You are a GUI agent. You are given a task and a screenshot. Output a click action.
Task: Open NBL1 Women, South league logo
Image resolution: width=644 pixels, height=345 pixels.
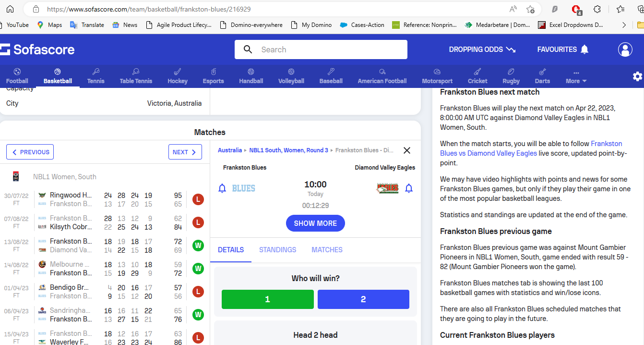coord(16,176)
